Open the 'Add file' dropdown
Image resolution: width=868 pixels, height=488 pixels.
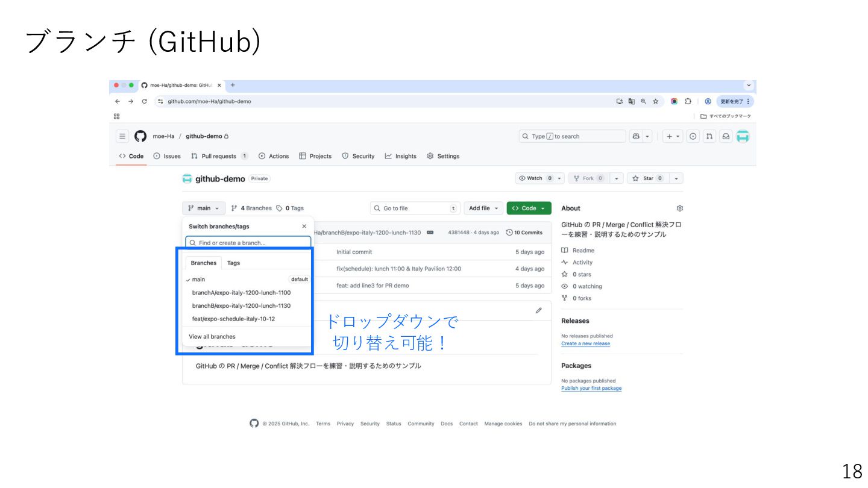coord(484,208)
